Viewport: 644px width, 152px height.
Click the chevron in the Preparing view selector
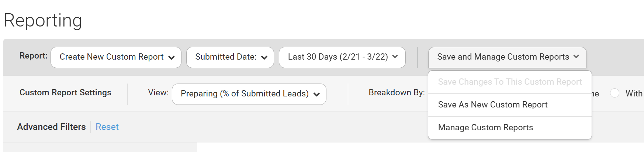point(316,94)
